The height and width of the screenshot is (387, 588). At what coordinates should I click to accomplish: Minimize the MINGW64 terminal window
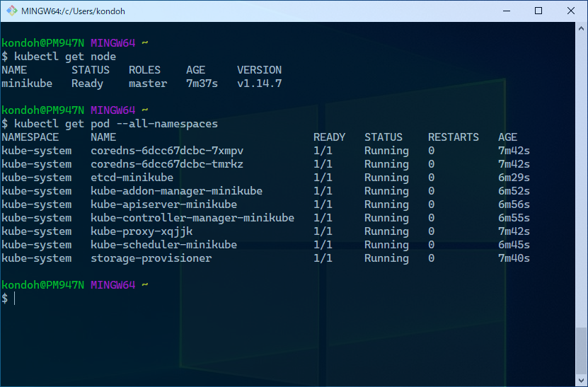click(x=506, y=11)
